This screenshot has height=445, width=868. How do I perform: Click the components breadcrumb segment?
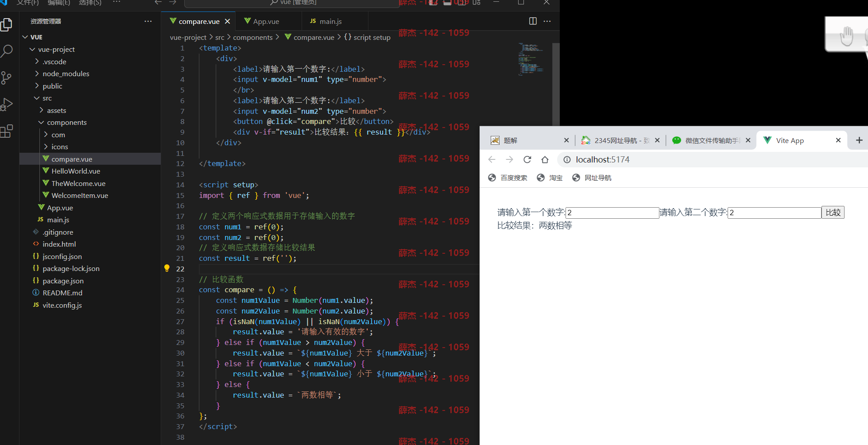(x=253, y=37)
